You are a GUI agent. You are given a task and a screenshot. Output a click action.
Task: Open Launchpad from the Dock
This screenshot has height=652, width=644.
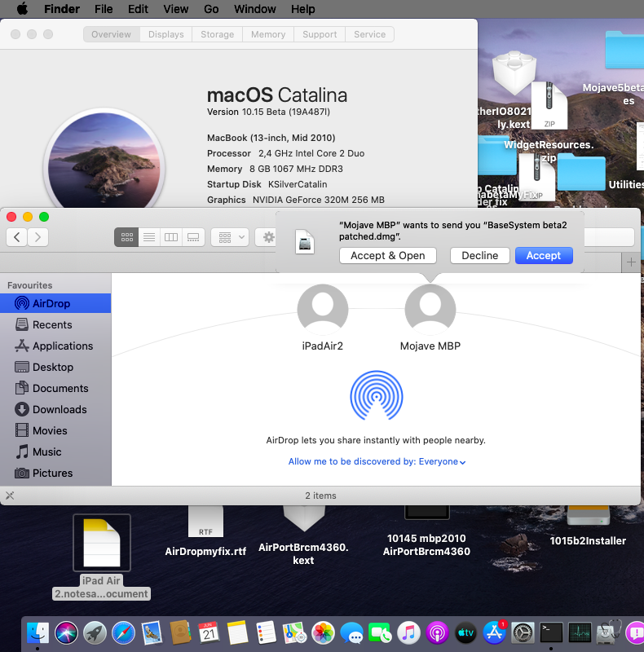pos(95,633)
